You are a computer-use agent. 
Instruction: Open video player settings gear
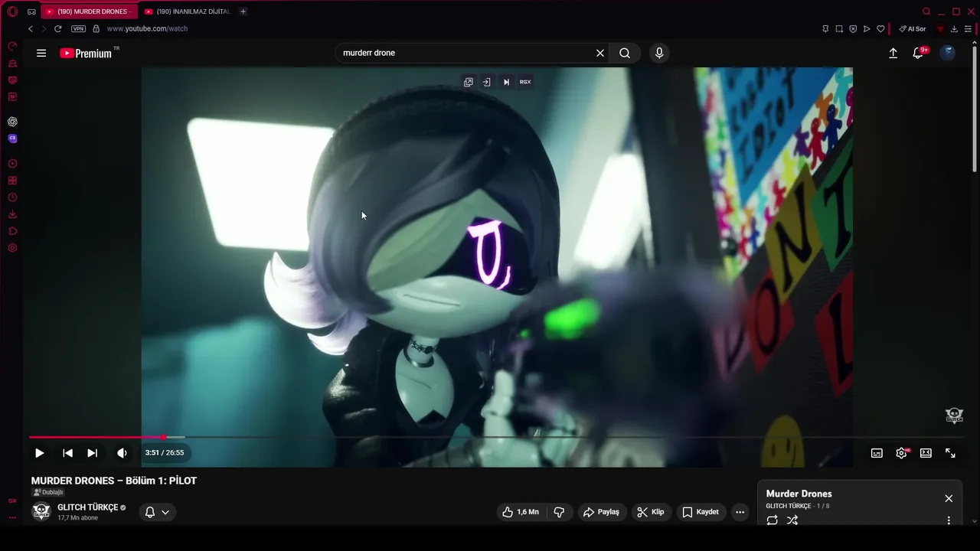pyautogui.click(x=902, y=453)
